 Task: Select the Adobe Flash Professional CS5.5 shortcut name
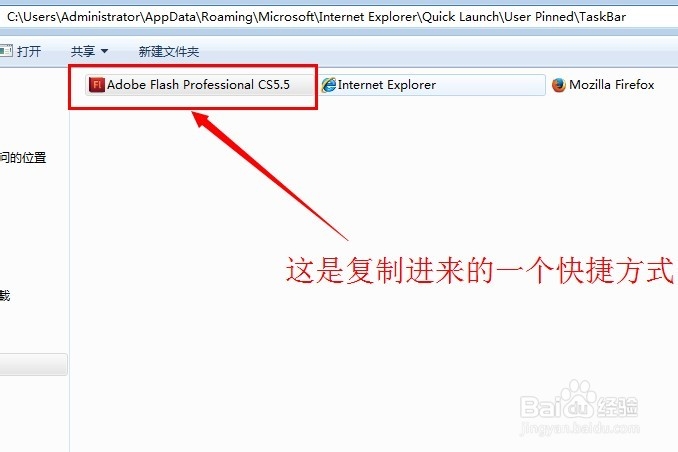click(x=198, y=85)
